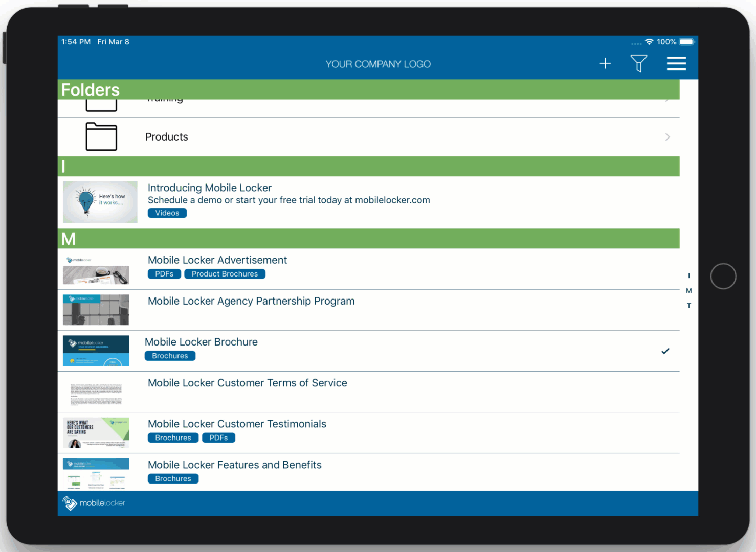The image size is (756, 552).
Task: Select the Products folder name
Action: click(167, 137)
